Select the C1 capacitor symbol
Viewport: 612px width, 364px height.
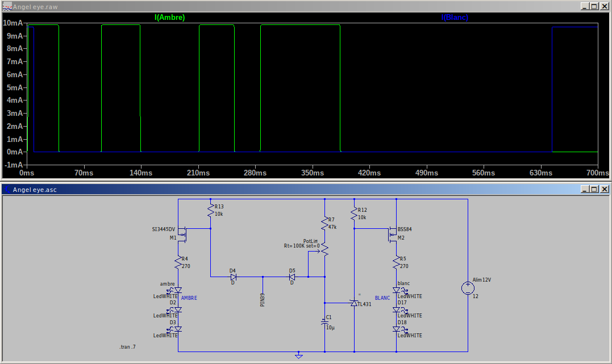[x=324, y=322]
